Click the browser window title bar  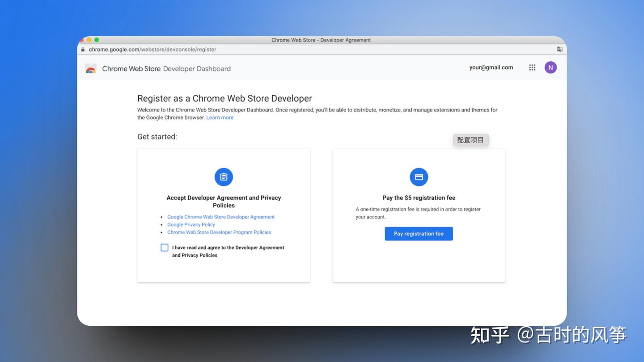[321, 40]
